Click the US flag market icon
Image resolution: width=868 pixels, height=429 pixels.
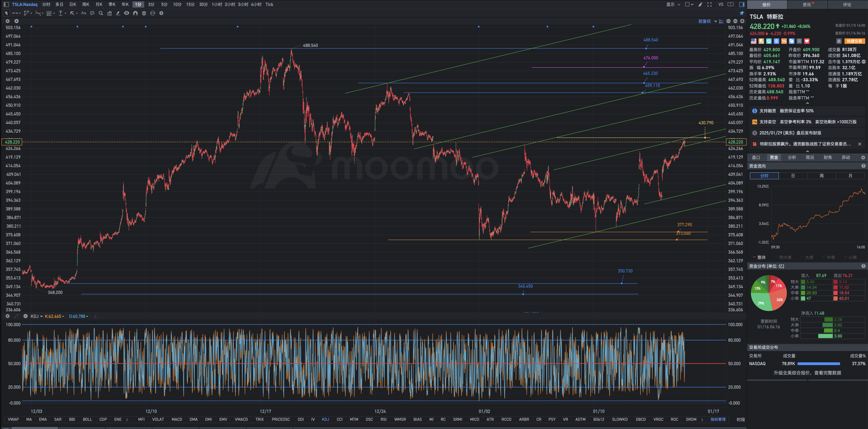[x=754, y=41]
